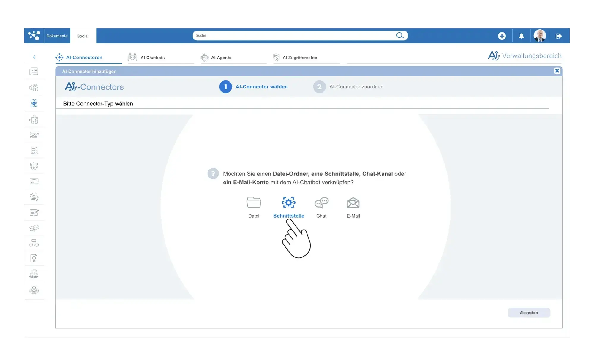Screen dimensions: 594x364
Task: Open the AI-Zugriffsrechte tab
Action: pyautogui.click(x=299, y=58)
